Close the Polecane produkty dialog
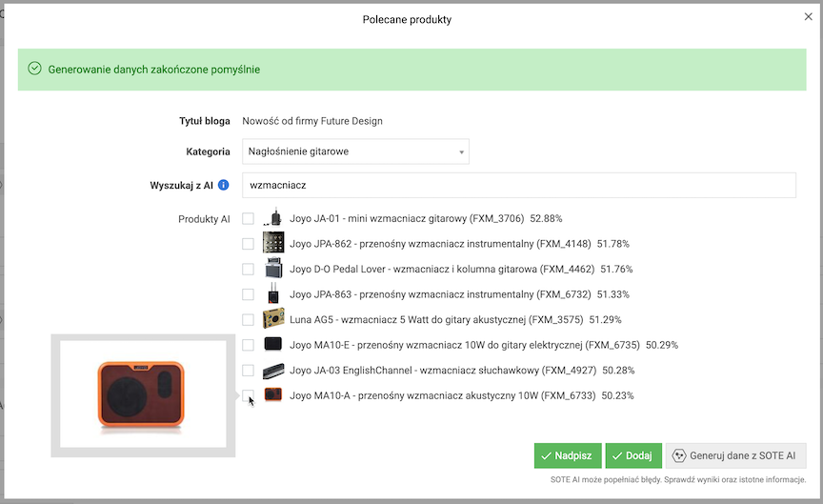This screenshot has height=504, width=823. point(809,17)
